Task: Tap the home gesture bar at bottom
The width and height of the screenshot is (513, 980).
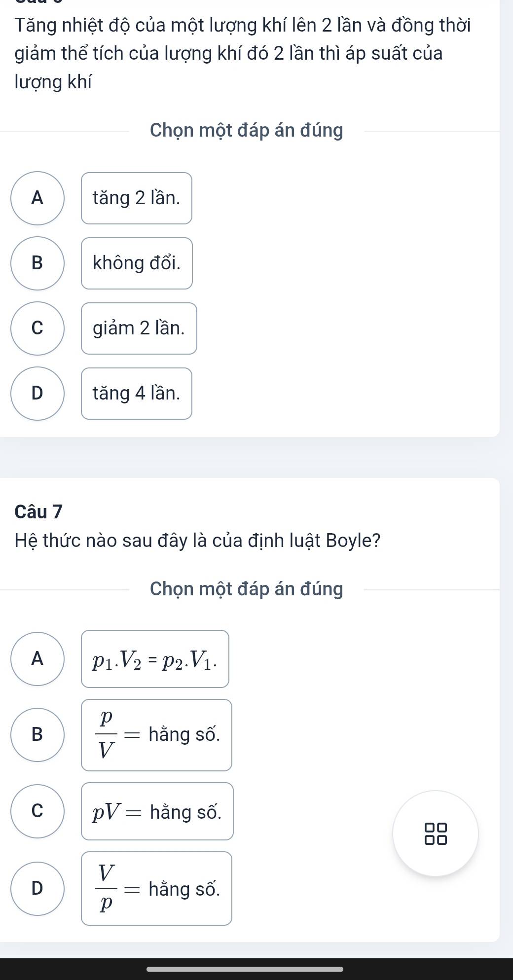Action: point(245,969)
